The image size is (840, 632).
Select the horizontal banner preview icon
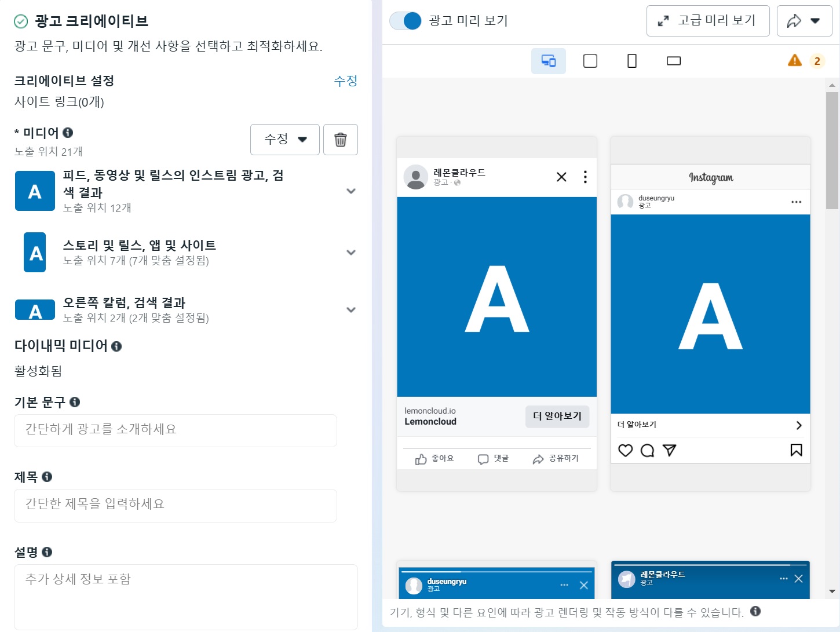674,61
